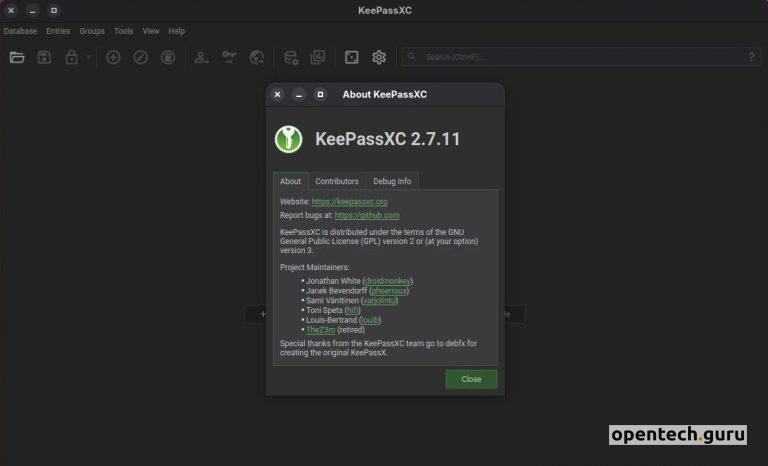Screen dimensions: 768x466
Task: Follow the github.com bug report link
Action: click(366, 215)
